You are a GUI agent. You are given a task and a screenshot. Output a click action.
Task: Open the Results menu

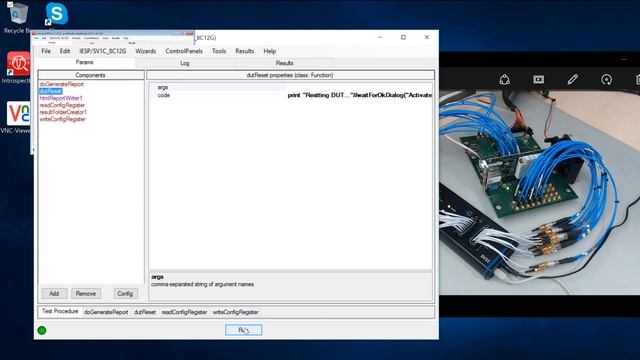click(244, 51)
